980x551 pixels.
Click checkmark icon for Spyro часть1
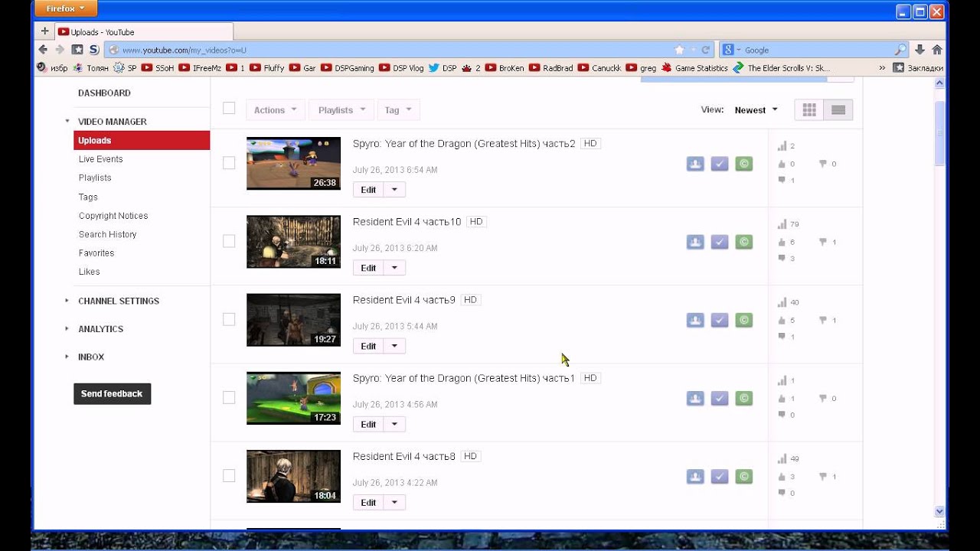click(x=720, y=399)
